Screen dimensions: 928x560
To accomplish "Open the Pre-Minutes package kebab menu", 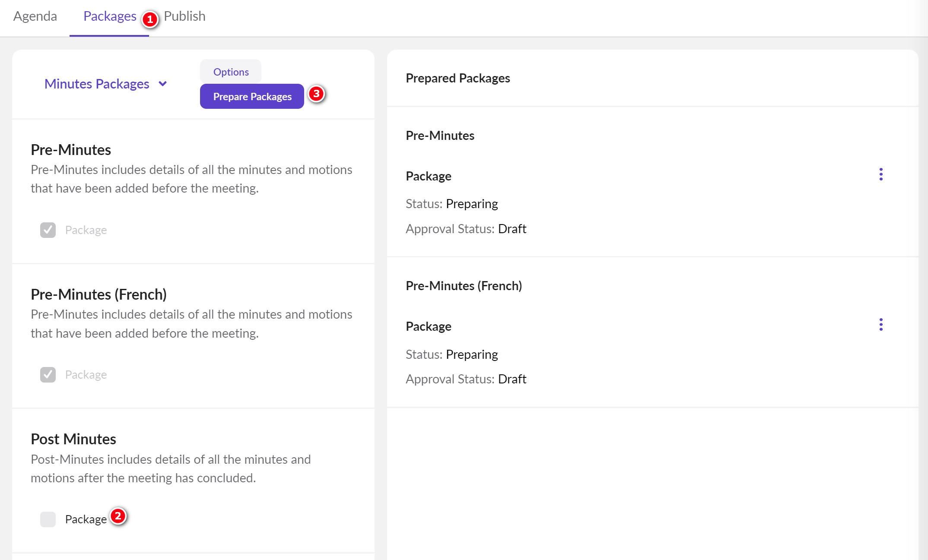I will pyautogui.click(x=880, y=174).
